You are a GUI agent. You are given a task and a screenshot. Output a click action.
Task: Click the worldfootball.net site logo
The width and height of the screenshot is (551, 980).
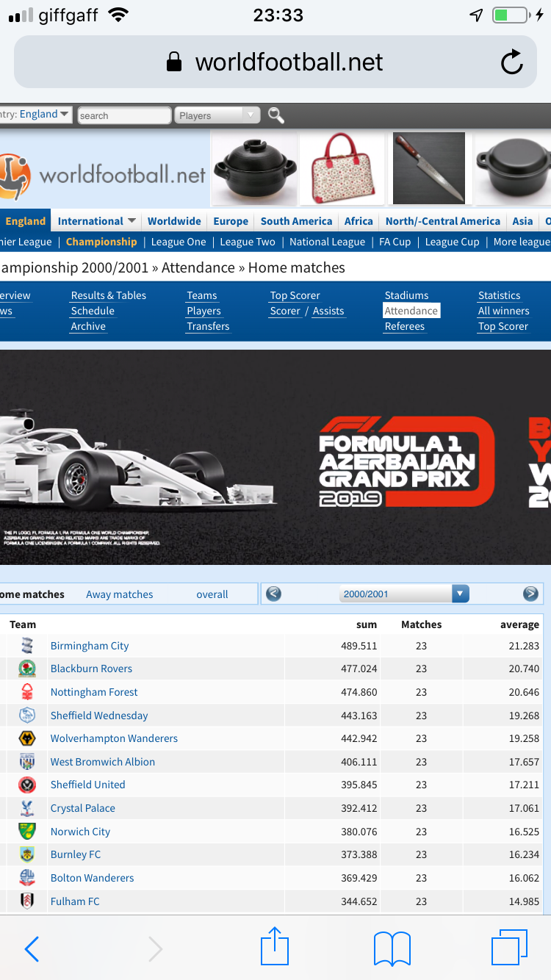pyautogui.click(x=103, y=176)
